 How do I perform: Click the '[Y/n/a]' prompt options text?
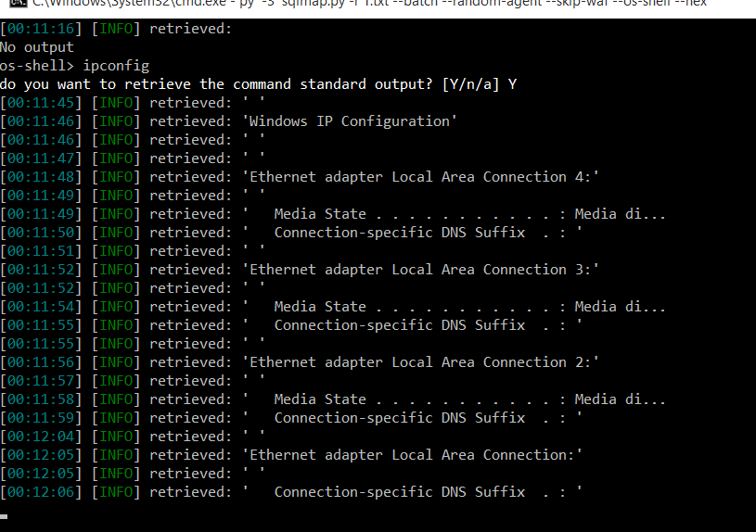pos(470,84)
